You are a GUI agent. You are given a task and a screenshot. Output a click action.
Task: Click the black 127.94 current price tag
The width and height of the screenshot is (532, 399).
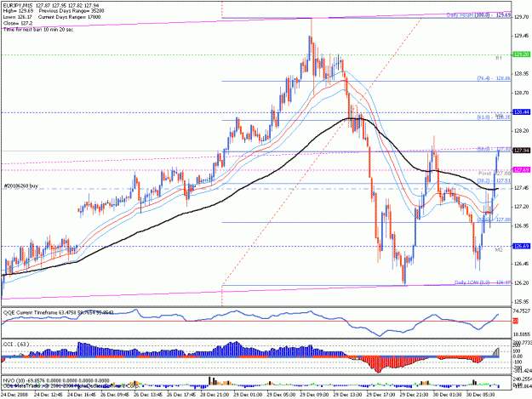pyautogui.click(x=522, y=151)
